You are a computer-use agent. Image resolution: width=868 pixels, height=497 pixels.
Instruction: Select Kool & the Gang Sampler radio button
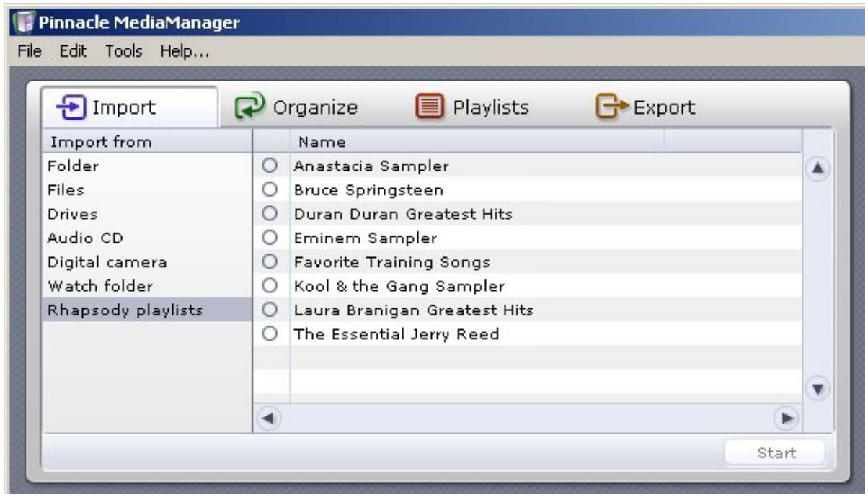tap(270, 286)
